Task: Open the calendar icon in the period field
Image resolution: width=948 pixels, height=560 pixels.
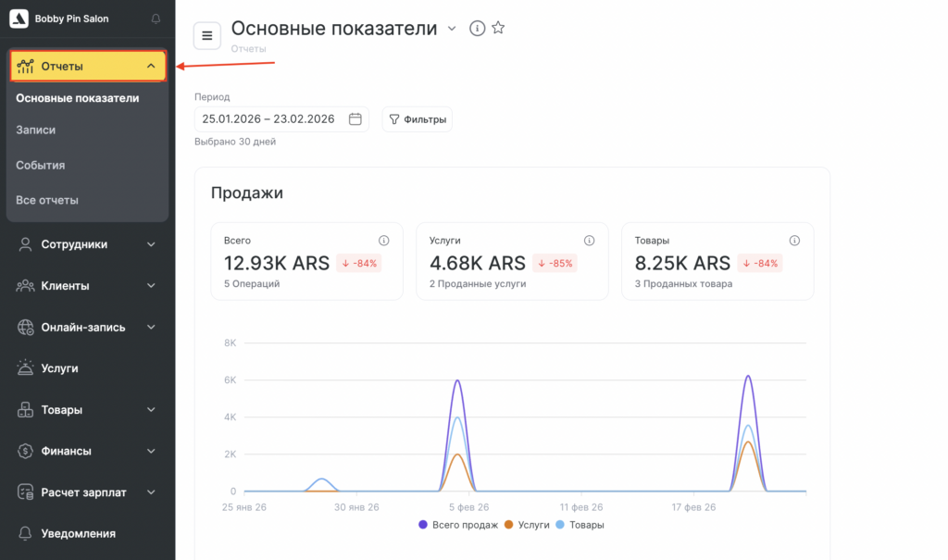Action: [x=355, y=119]
